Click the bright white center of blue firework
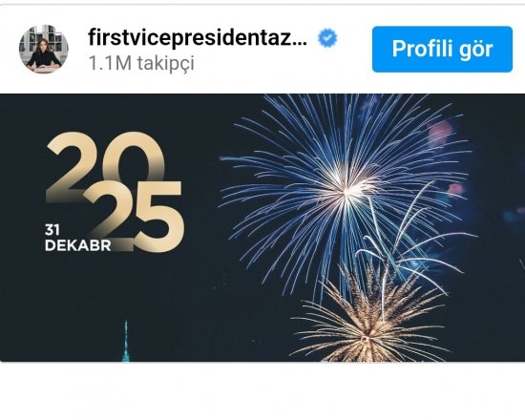The height and width of the screenshot is (420, 525). pos(346,192)
